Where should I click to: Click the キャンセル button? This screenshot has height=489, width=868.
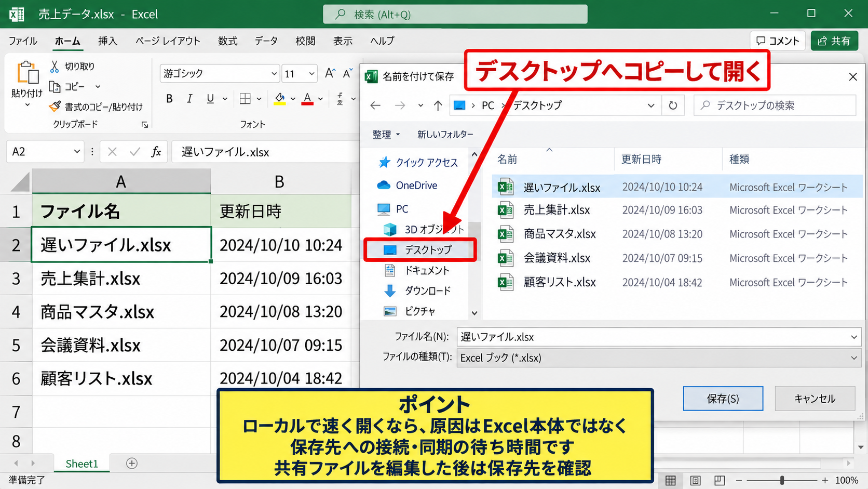click(815, 399)
